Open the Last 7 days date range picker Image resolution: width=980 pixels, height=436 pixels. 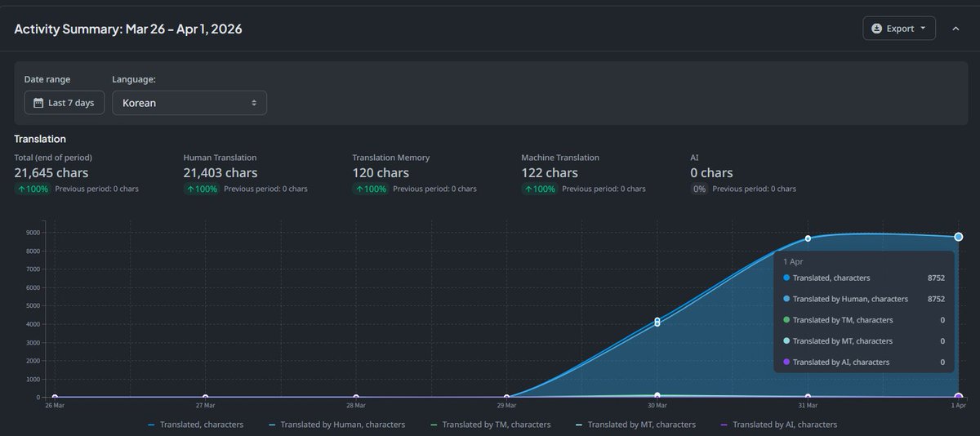click(x=65, y=103)
